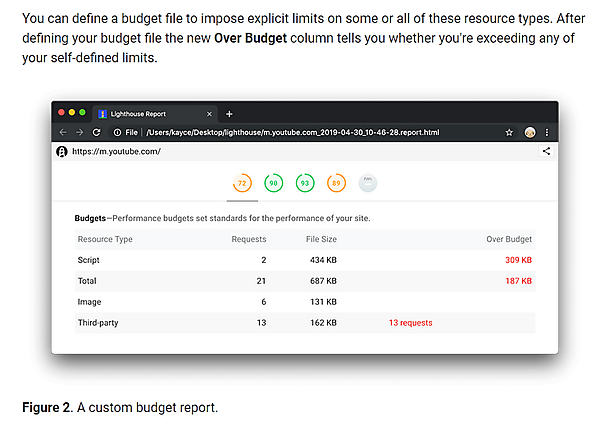
Task: Select the performance score 72 gauge
Action: pyautogui.click(x=242, y=183)
